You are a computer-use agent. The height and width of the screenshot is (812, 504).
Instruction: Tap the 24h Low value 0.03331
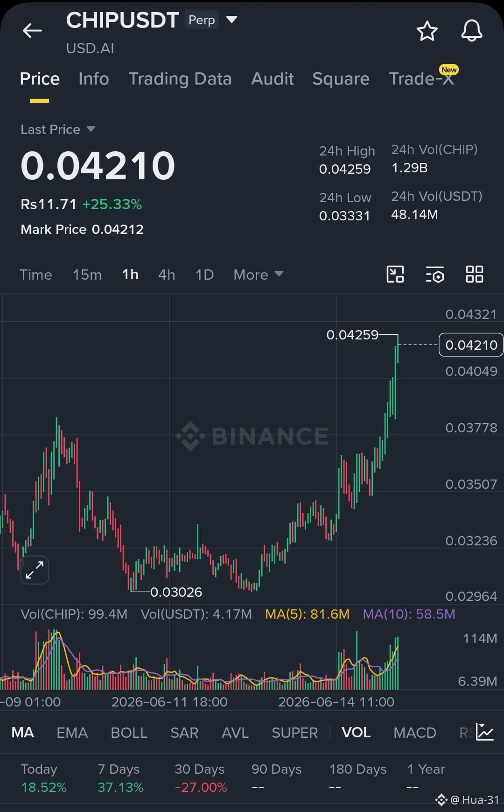pos(344,216)
